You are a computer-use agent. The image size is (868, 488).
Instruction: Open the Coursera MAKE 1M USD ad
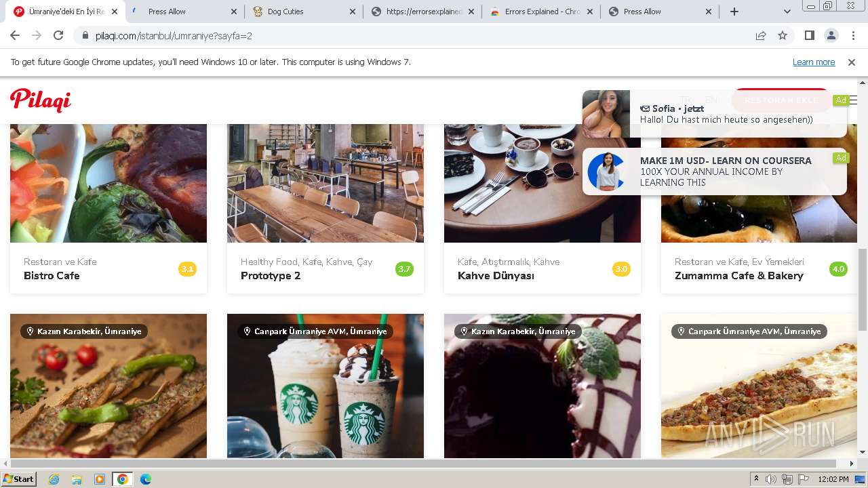point(715,171)
